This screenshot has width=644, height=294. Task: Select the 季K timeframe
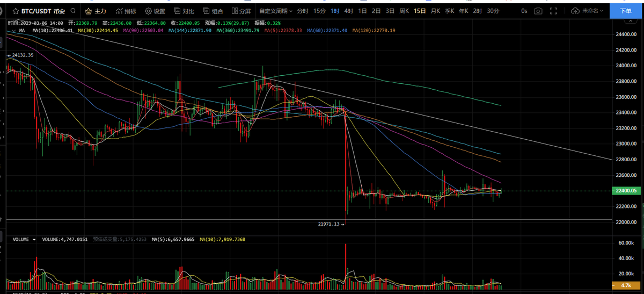click(x=450, y=11)
